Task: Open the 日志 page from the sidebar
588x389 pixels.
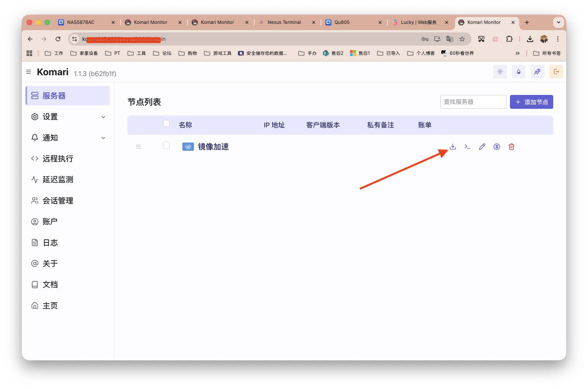Action: click(x=51, y=242)
